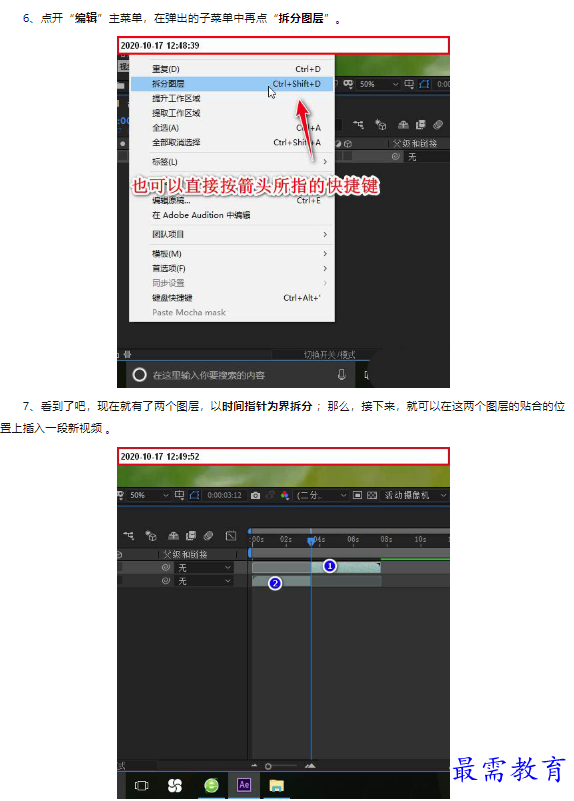
Task: Click white pinwheel app on the taskbar
Action: [175, 785]
